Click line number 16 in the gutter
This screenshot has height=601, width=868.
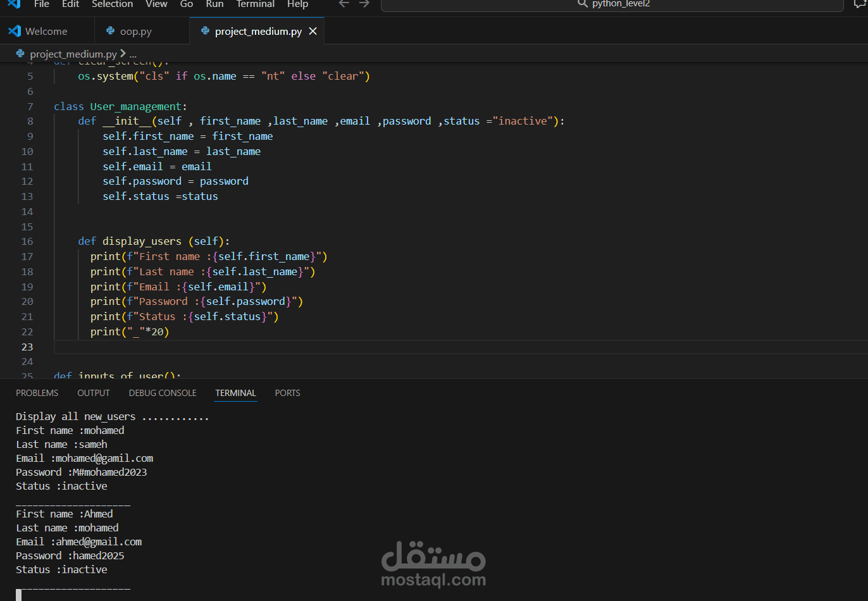(27, 241)
